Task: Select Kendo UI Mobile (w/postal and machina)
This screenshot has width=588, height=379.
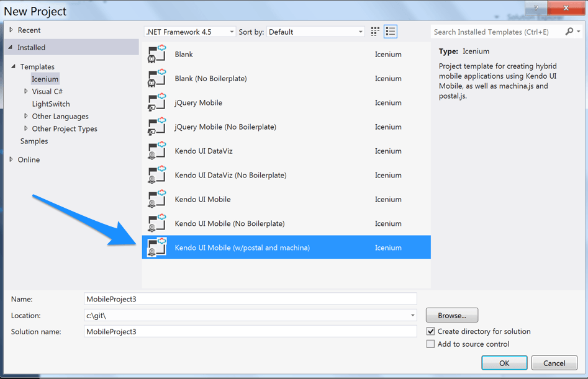Action: (x=286, y=247)
